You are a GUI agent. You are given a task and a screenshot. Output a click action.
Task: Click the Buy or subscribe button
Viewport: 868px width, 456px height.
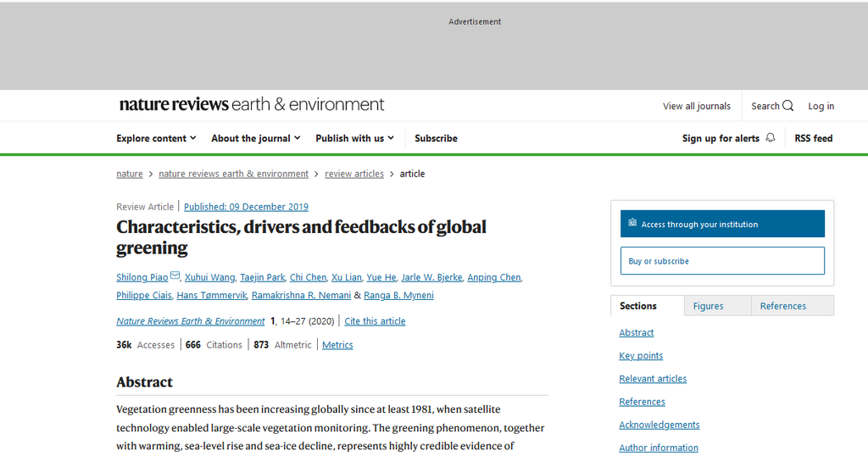721,261
